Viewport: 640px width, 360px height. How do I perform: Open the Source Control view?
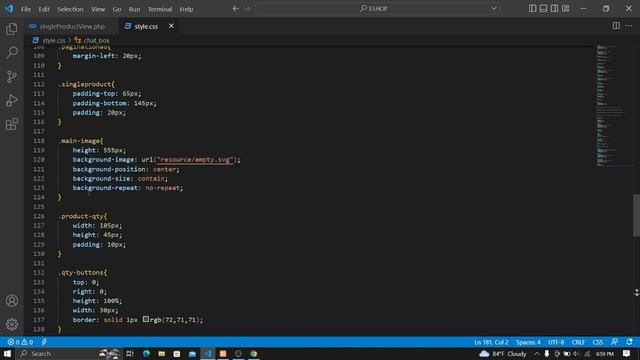(12, 76)
